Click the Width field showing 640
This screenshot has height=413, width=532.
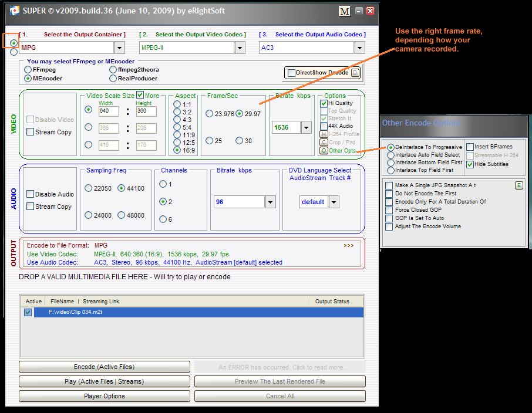[109, 111]
